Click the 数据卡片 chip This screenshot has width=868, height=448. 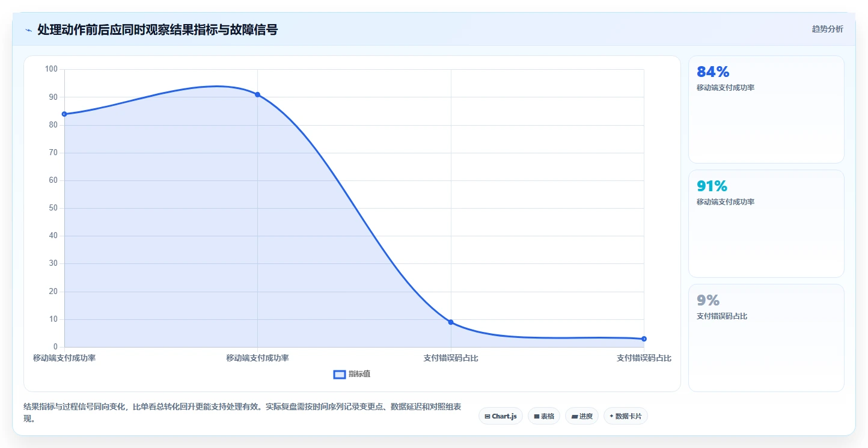point(626,416)
